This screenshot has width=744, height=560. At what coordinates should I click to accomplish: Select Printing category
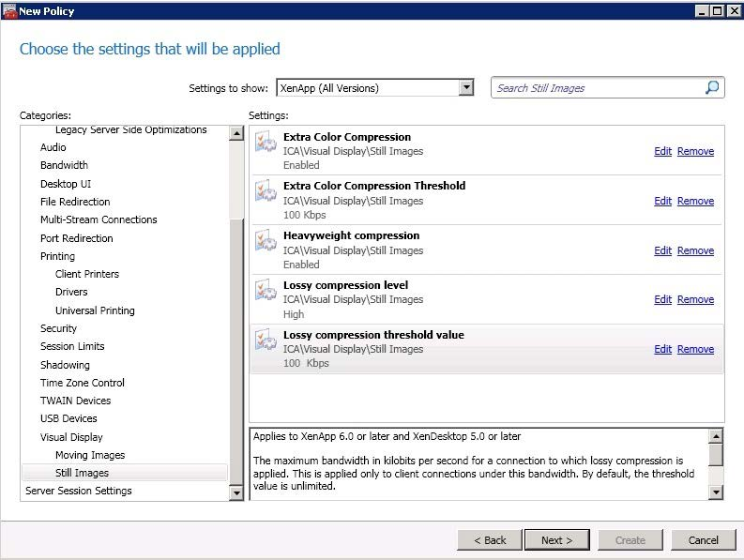[57, 256]
